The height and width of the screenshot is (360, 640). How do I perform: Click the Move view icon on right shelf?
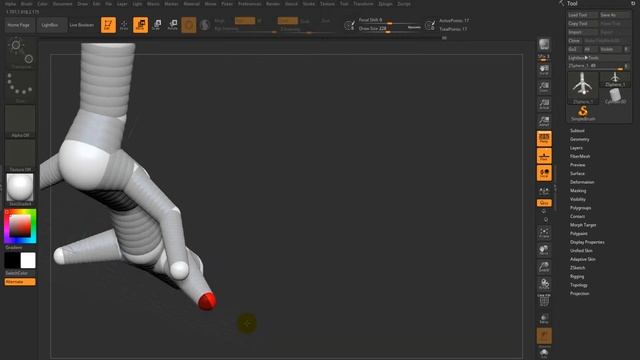click(544, 250)
